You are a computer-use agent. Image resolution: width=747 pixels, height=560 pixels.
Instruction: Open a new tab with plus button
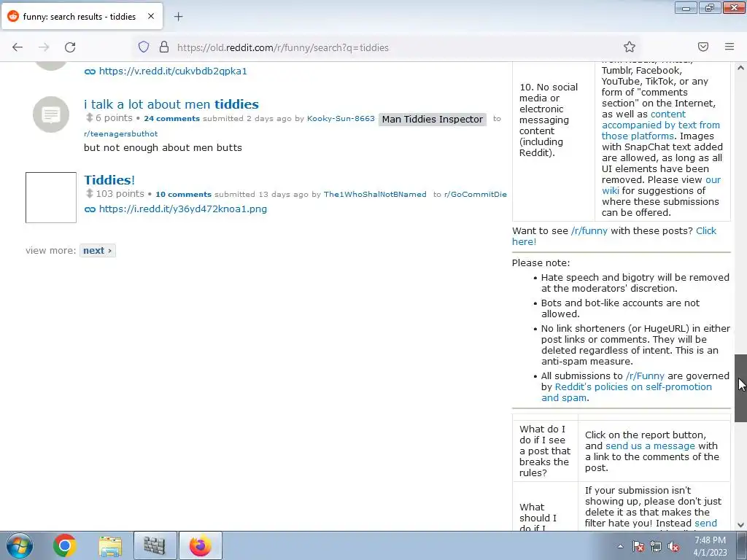[178, 17]
